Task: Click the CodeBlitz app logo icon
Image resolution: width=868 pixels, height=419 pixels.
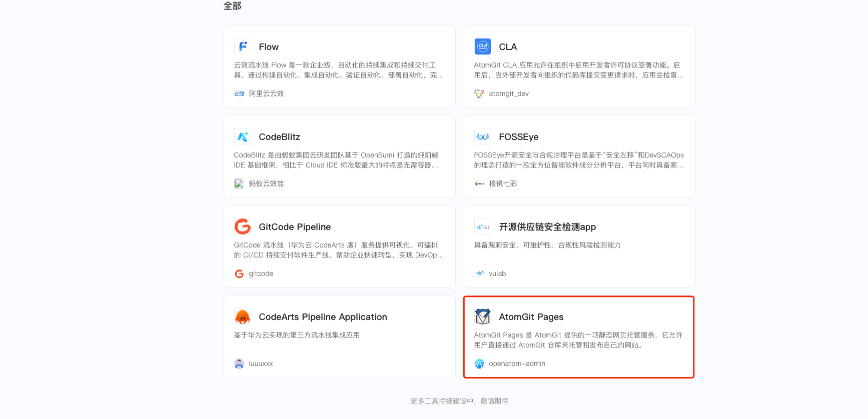Action: click(x=243, y=136)
